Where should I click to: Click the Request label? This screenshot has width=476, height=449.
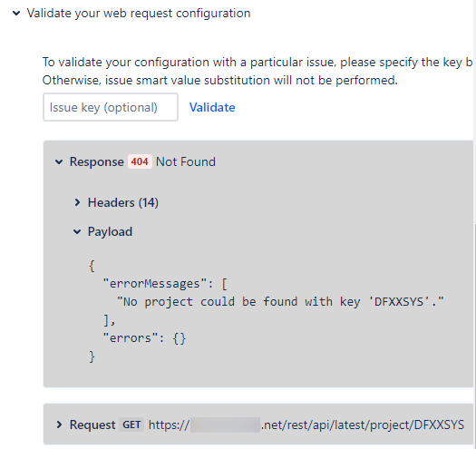(x=92, y=425)
